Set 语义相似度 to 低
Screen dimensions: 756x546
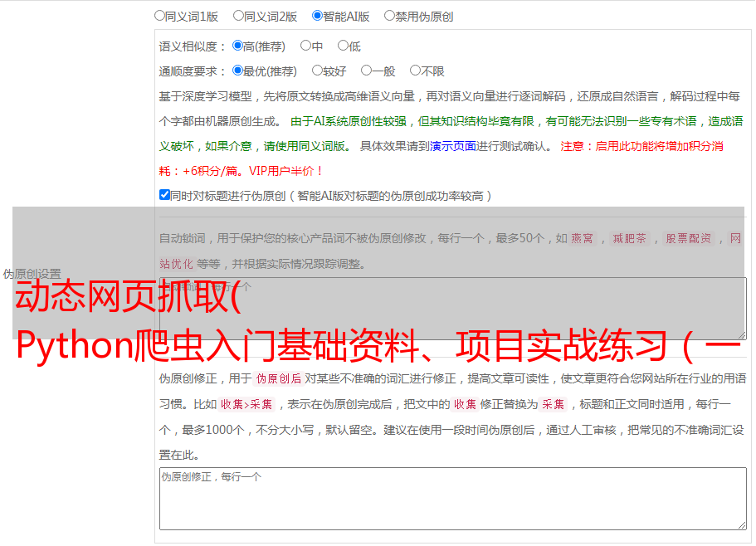(343, 46)
